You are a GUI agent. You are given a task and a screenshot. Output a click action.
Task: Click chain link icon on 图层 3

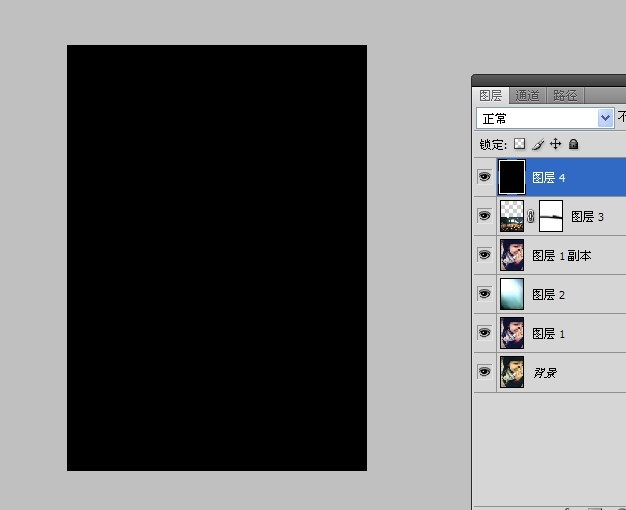point(531,216)
